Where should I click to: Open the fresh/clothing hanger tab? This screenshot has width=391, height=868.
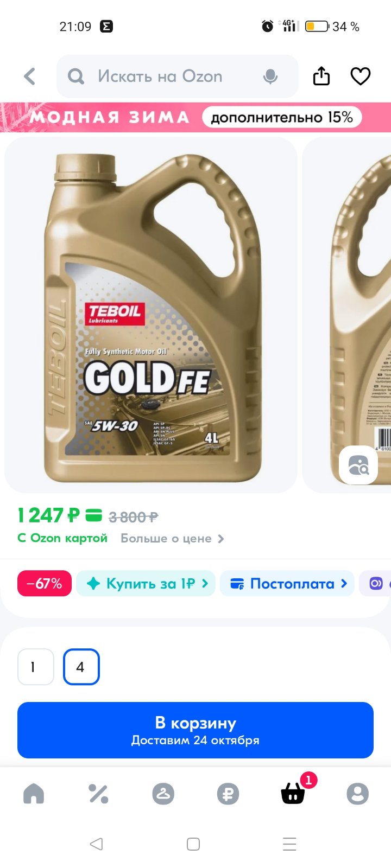[x=163, y=794]
